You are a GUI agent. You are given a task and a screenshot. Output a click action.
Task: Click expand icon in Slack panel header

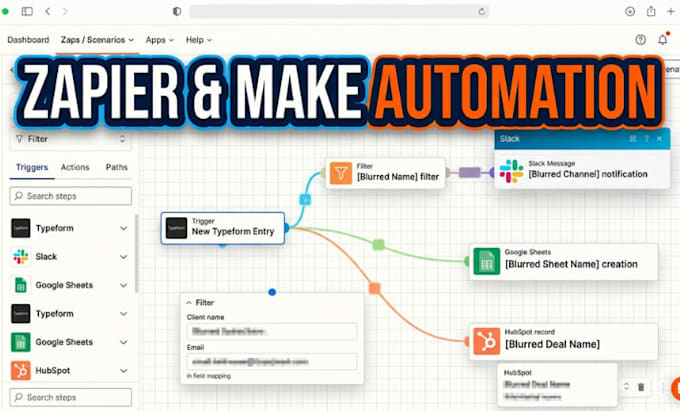coord(633,139)
